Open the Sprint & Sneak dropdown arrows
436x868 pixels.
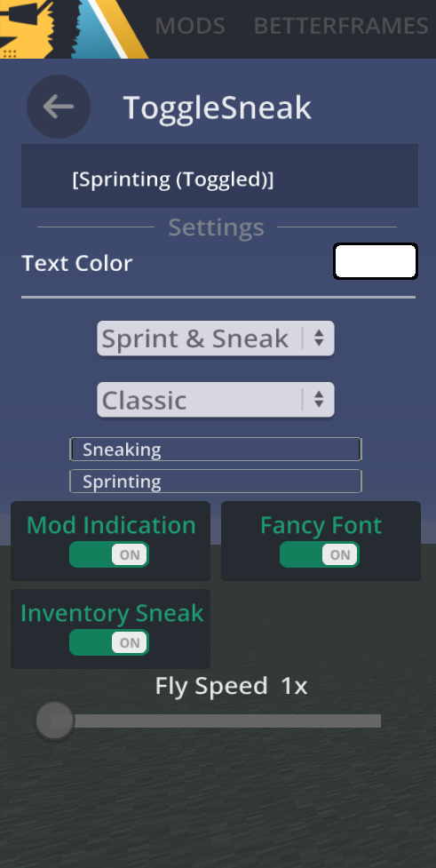pyautogui.click(x=318, y=338)
